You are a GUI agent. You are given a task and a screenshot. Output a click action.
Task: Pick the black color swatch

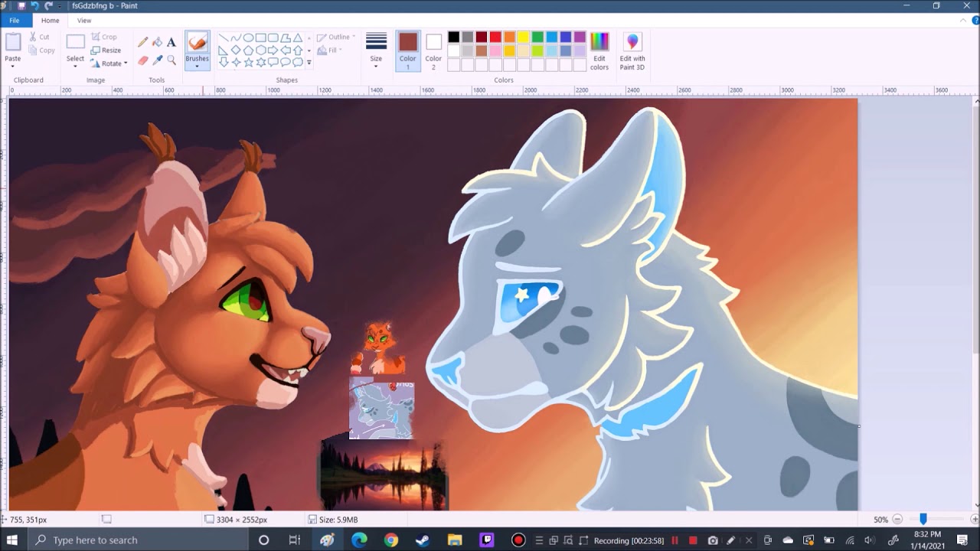(x=454, y=37)
